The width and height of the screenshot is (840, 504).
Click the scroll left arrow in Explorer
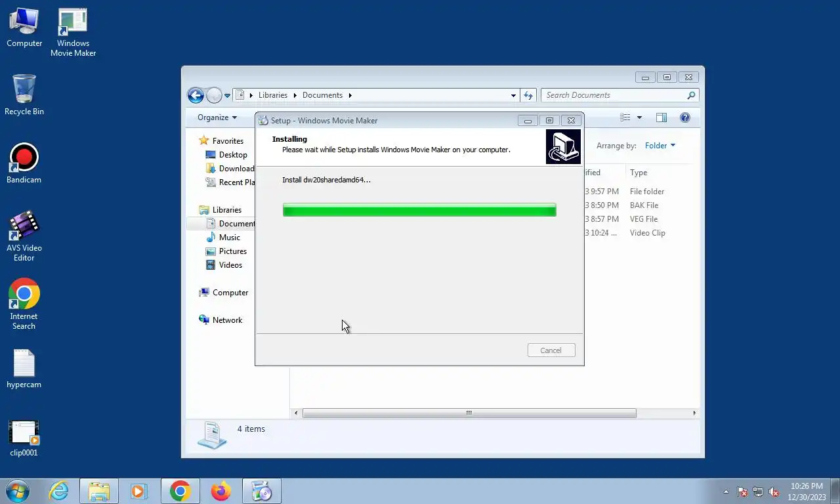pyautogui.click(x=296, y=413)
